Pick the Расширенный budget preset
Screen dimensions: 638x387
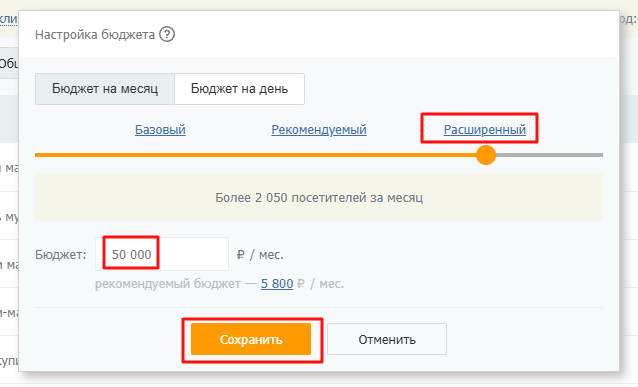[x=485, y=129]
